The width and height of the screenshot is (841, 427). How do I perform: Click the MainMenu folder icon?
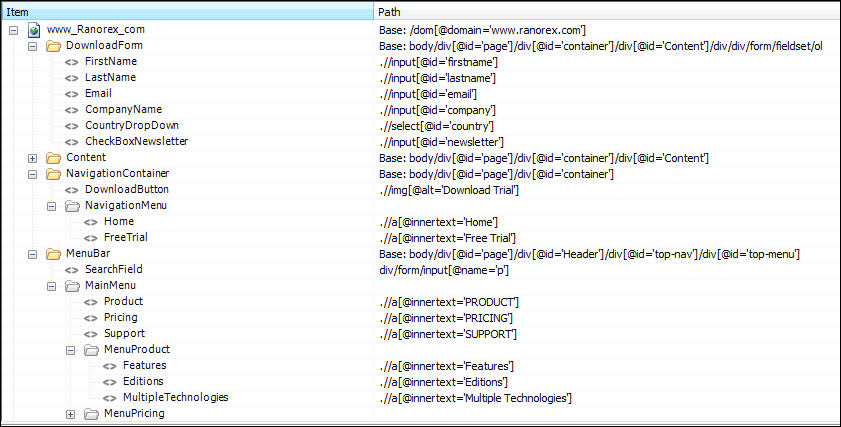pos(72,286)
